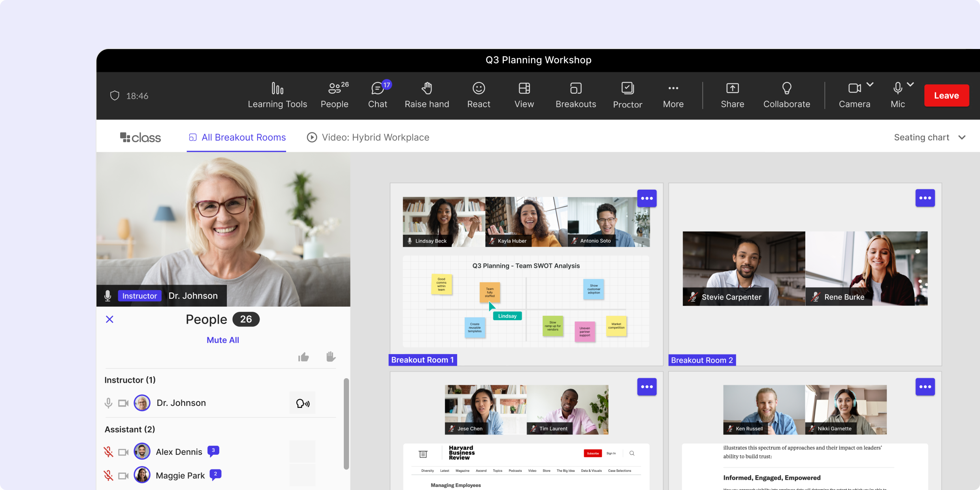Select the Raise hand icon
This screenshot has width=980, height=490.
pyautogui.click(x=427, y=94)
